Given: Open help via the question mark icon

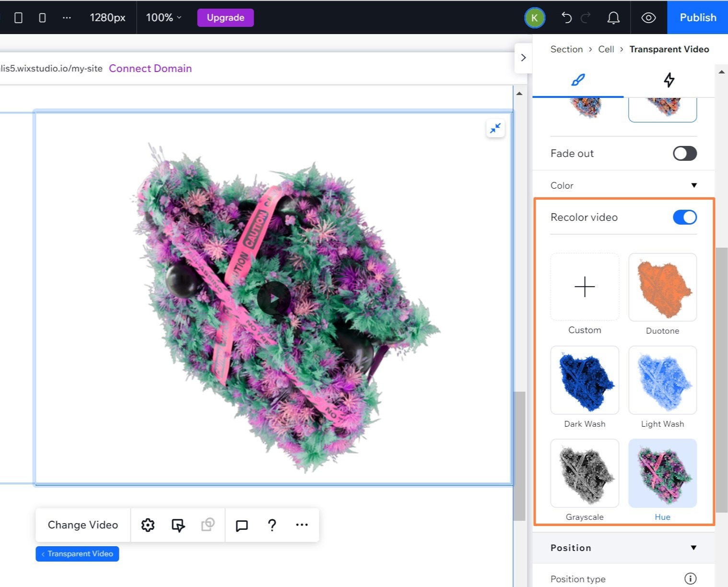Looking at the screenshot, I should 272,525.
